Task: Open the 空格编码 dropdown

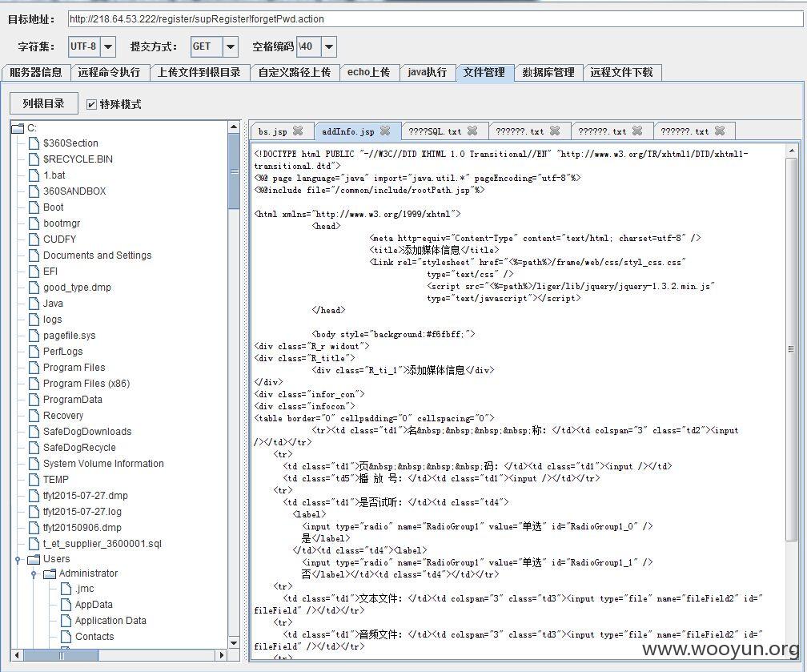Action: pos(329,47)
